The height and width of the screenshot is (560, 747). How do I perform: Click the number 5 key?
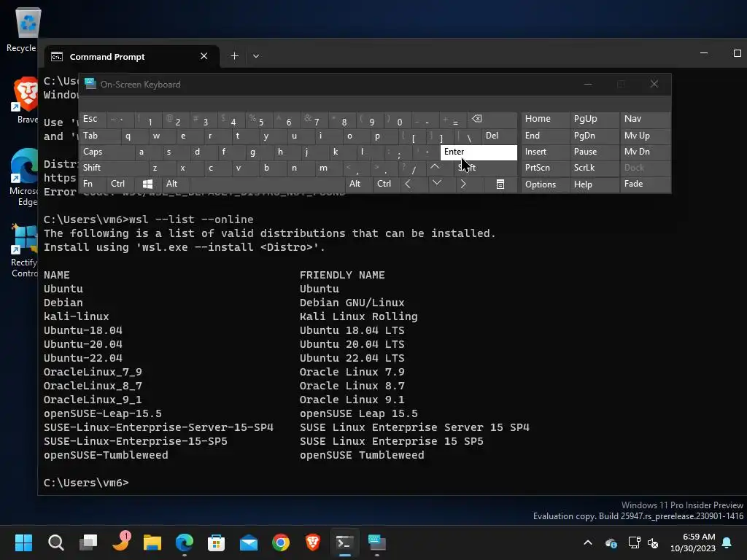pos(260,120)
